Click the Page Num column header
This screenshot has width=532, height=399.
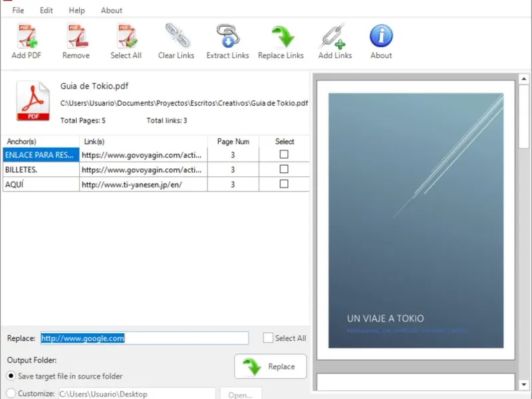tap(233, 142)
